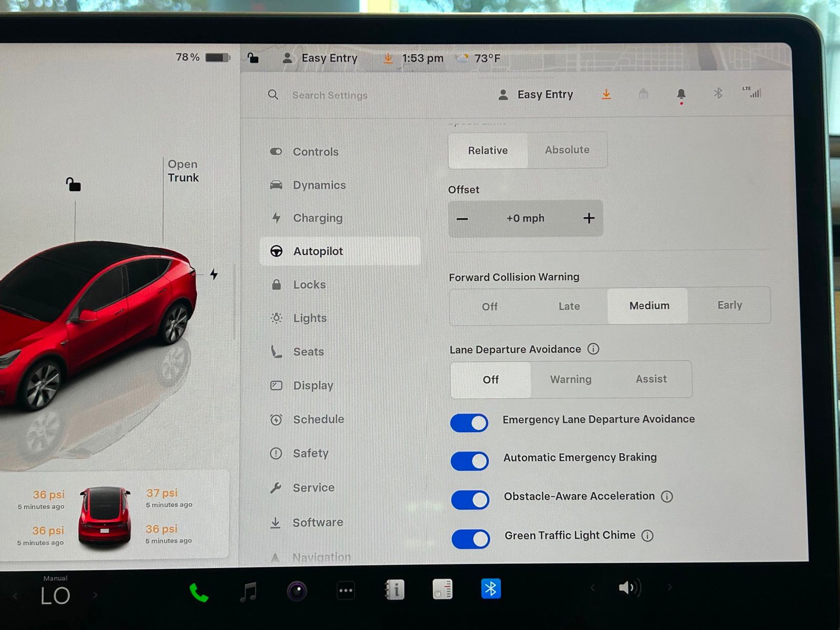This screenshot has height=630, width=840.
Task: Click the Lane Departure Avoidance info icon
Action: tap(593, 349)
